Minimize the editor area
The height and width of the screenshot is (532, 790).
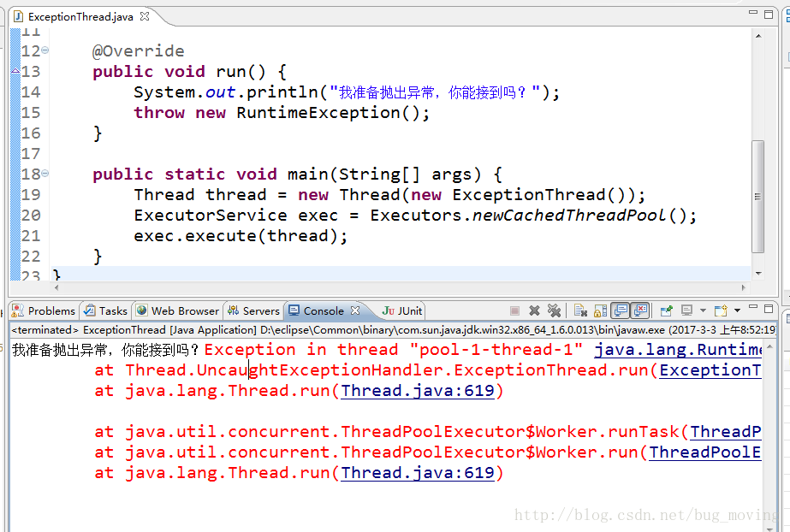click(753, 12)
